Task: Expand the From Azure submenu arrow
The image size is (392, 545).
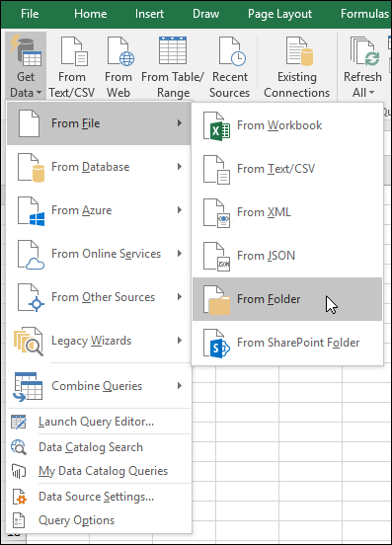Action: pos(180,210)
